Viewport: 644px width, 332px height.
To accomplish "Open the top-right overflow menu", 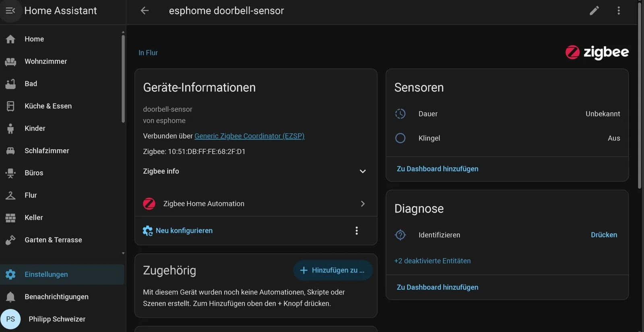I will 619,10.
